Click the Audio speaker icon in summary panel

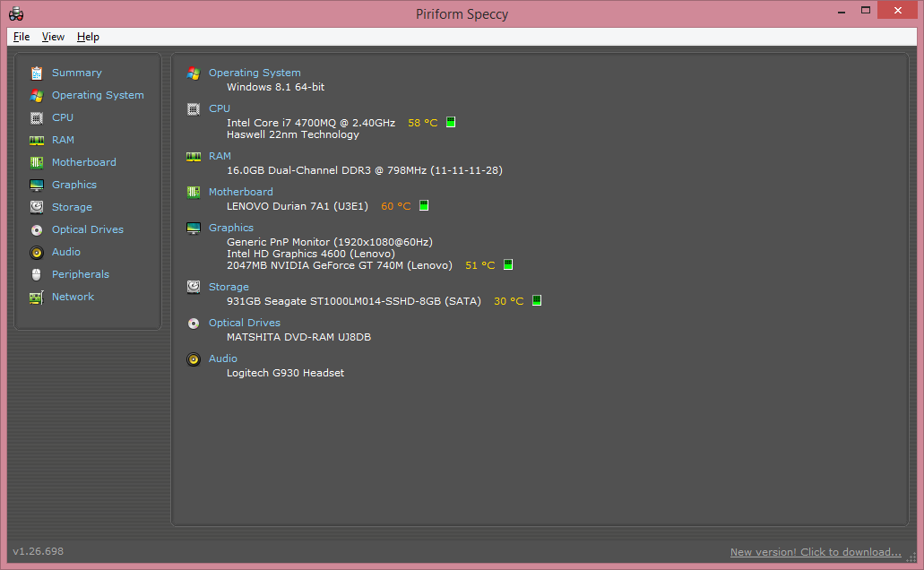coord(194,359)
